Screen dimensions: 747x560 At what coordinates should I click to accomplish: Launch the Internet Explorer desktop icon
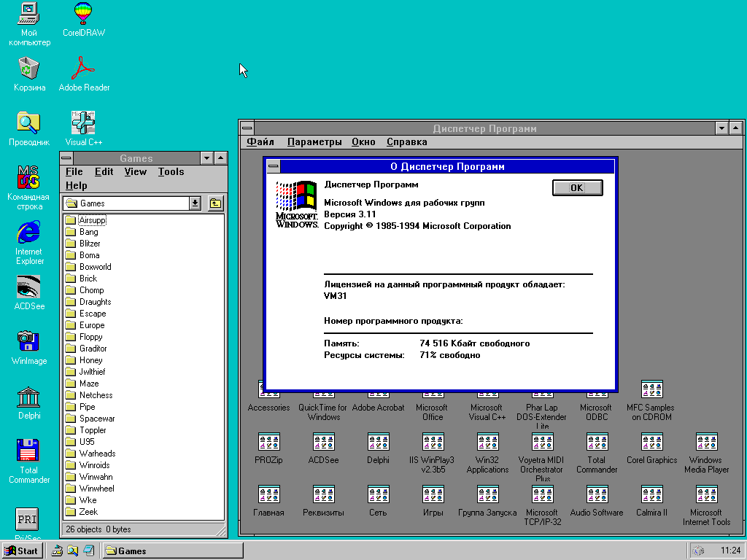point(29,233)
